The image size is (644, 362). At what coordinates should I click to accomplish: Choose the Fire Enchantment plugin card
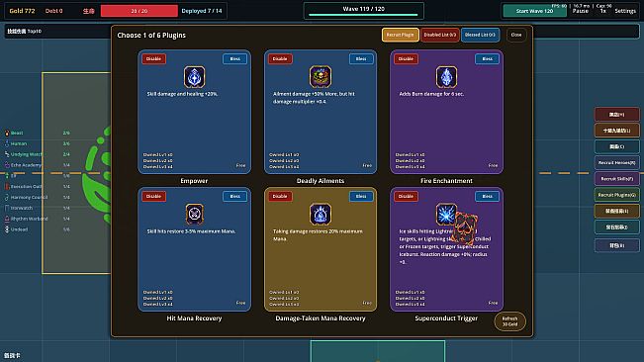pos(446,112)
